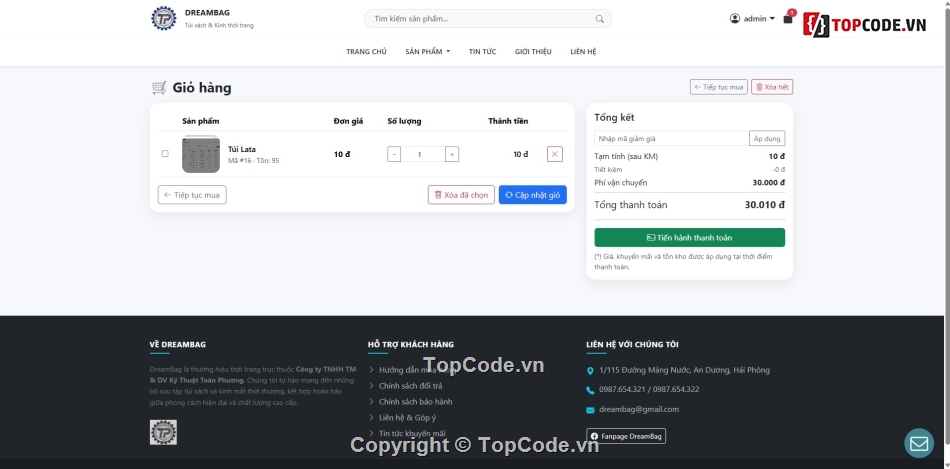This screenshot has height=469, width=950.
Task: Open the Túi Lata product thumbnail
Action: pos(201,154)
